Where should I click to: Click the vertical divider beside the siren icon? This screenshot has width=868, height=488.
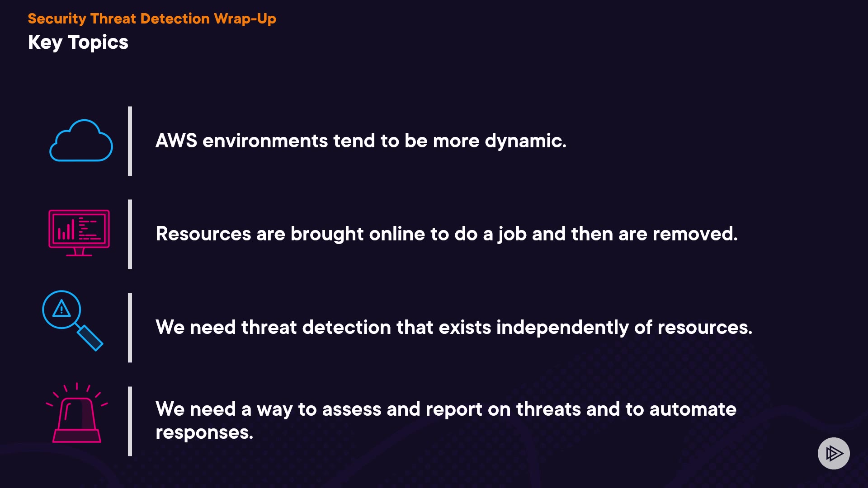(130, 421)
